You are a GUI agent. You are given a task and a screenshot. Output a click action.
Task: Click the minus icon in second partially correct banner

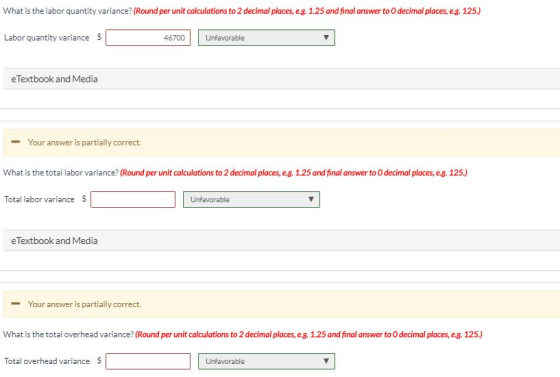coord(15,304)
